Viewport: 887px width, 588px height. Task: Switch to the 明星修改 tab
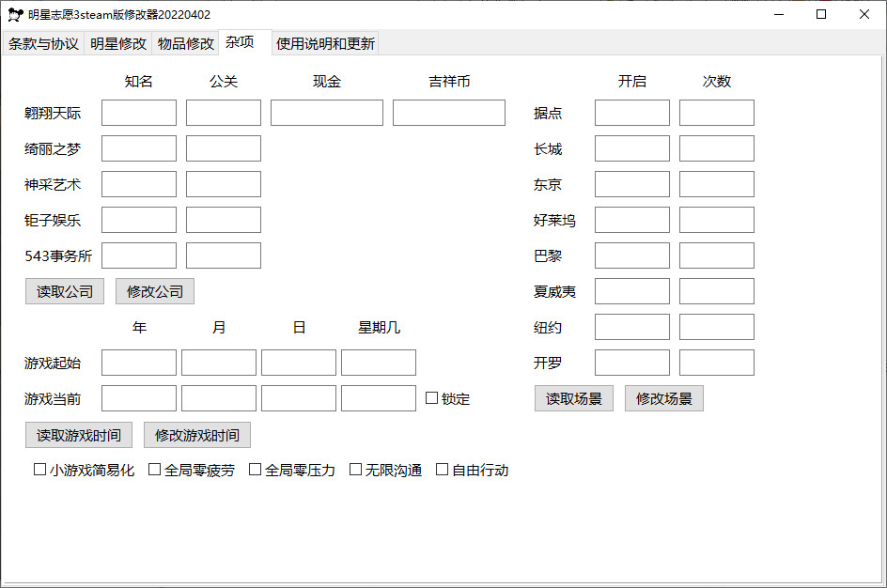[x=118, y=44]
